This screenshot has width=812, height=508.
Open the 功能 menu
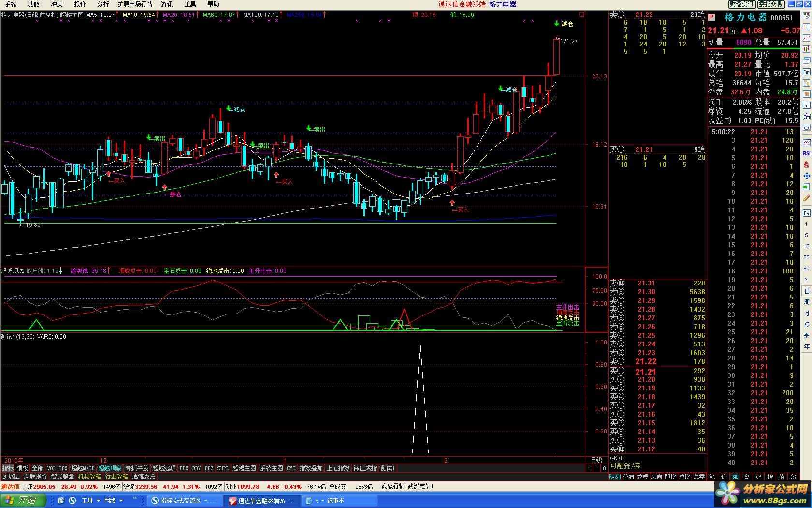click(33, 4)
